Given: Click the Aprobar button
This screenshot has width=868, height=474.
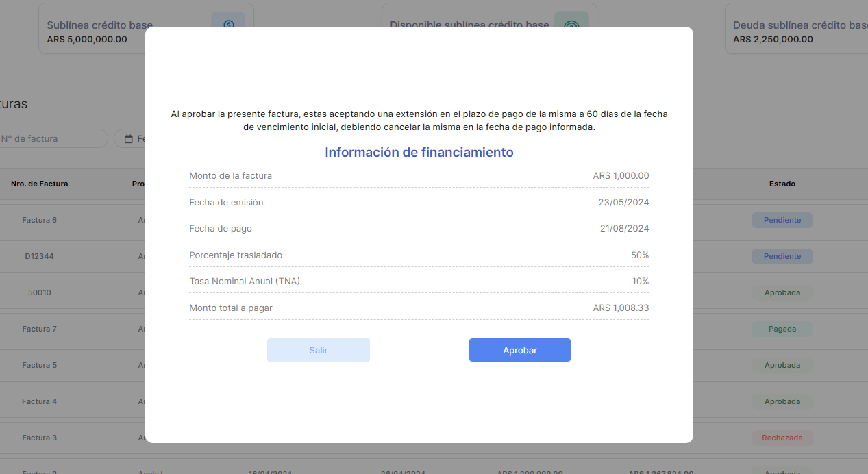Looking at the screenshot, I should tap(519, 350).
